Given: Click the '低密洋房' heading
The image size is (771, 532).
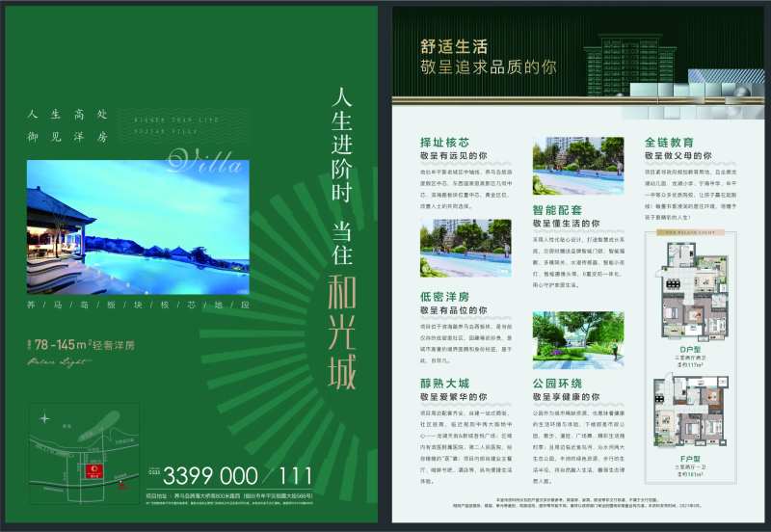Looking at the screenshot, I should point(444,297).
